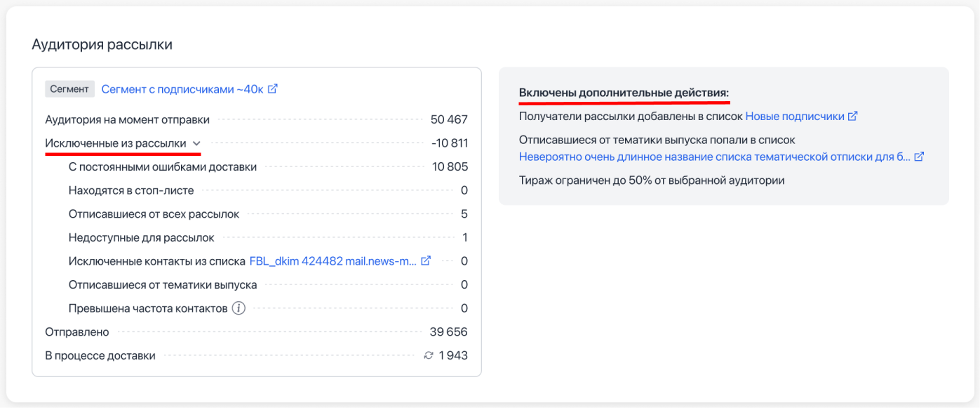Toggle the "Исключенные из рассылки" label
This screenshot has width=980, height=408.
point(116,143)
